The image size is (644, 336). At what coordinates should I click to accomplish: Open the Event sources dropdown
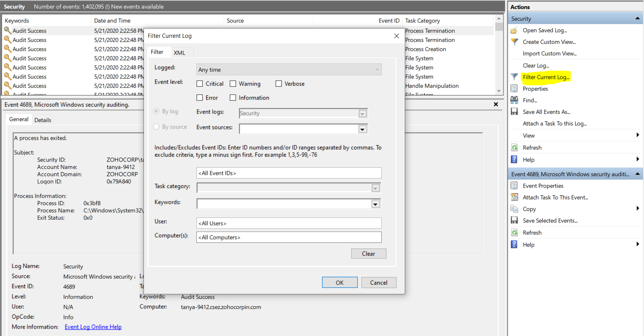362,129
